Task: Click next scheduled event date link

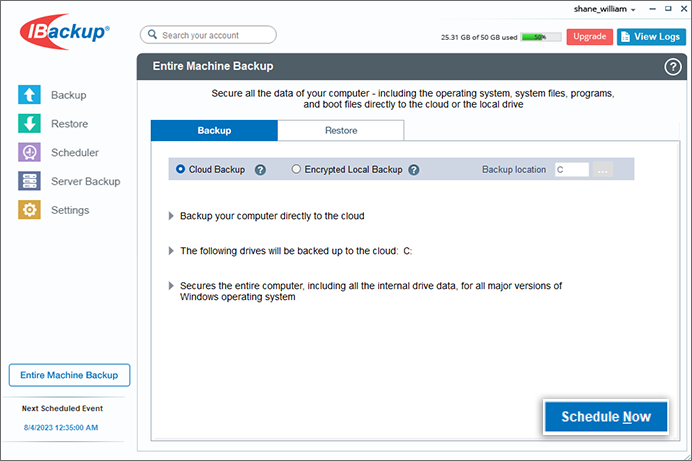Action: coord(61,427)
